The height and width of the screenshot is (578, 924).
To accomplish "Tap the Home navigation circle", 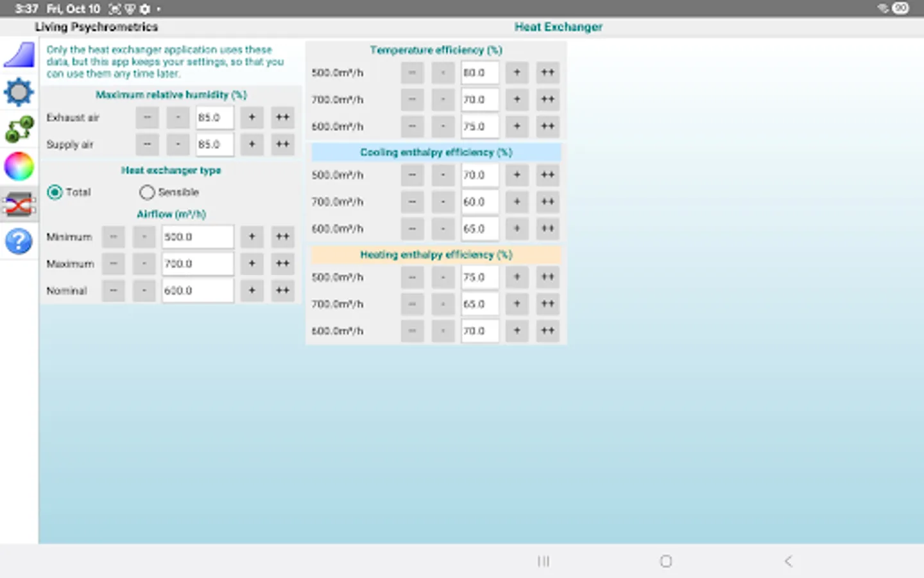I will pos(665,561).
